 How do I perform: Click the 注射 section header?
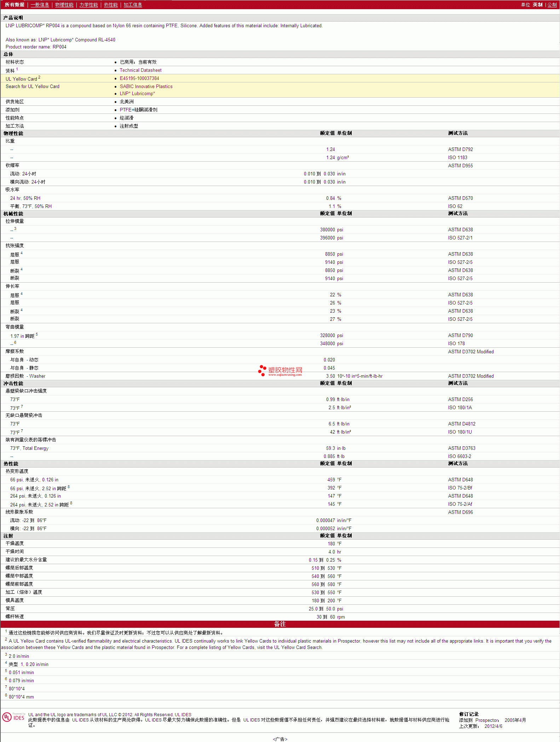(x=8, y=536)
